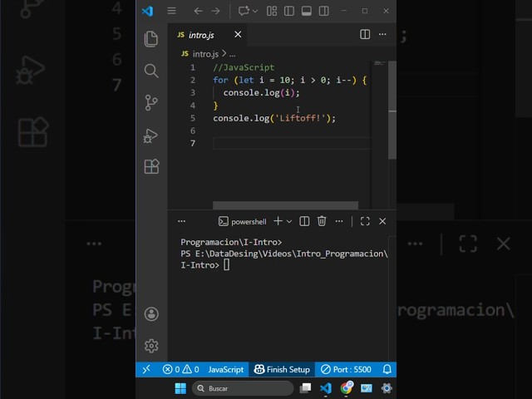Toggle the primary side bar
Viewport: 532px width, 399px height.
point(289,11)
